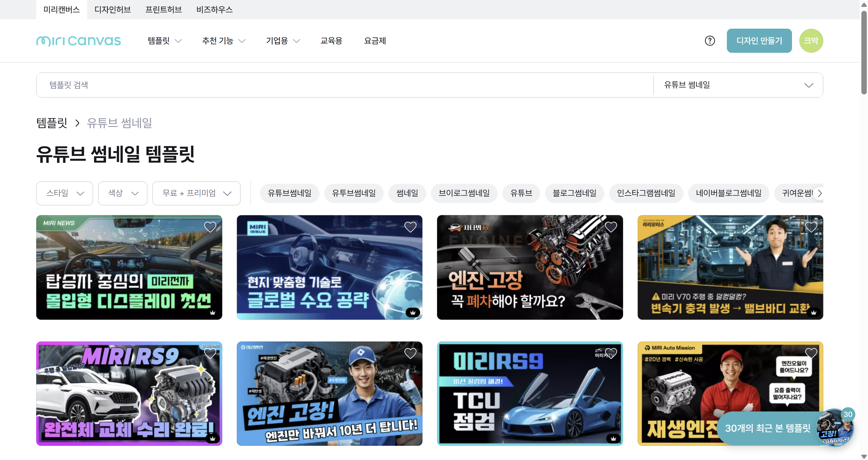This screenshot has height=460, width=868.
Task: Select the 유튜브썸네일 tag chip
Action: (290, 193)
